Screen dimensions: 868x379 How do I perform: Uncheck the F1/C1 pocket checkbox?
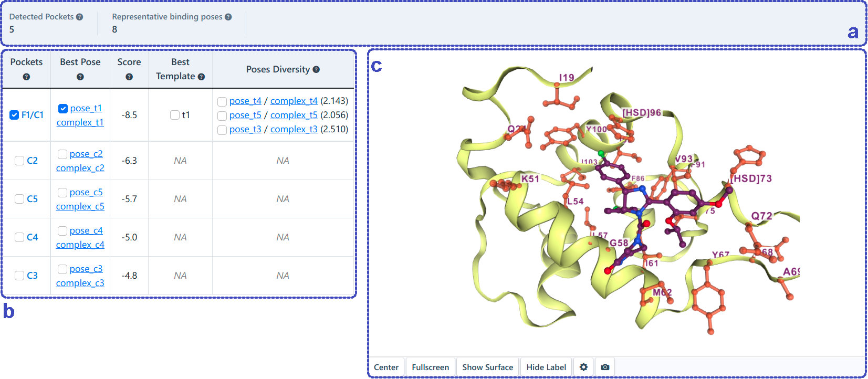(x=14, y=115)
